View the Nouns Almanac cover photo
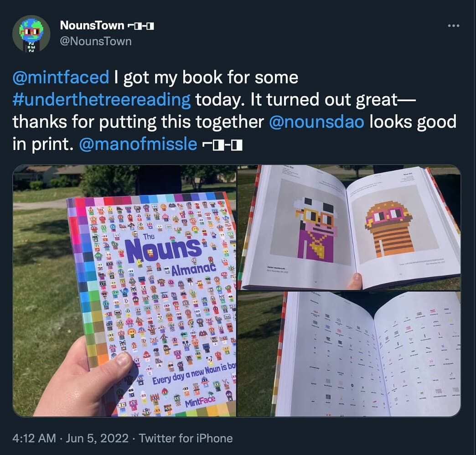 point(124,290)
